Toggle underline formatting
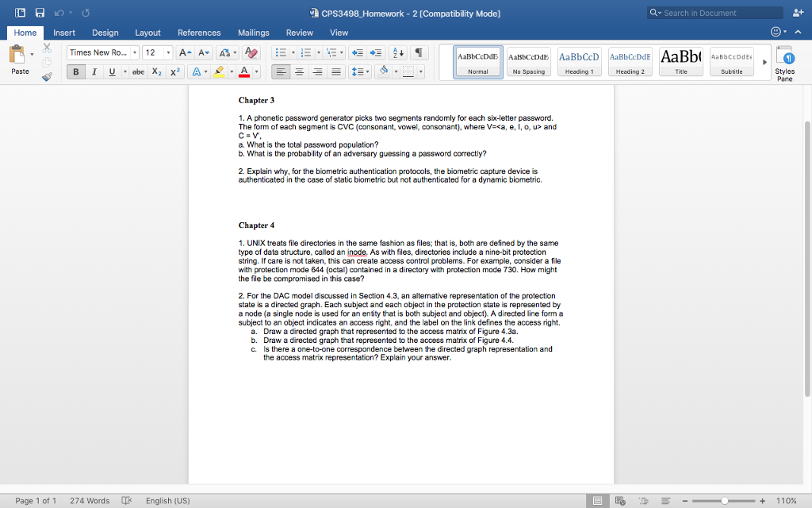 pos(113,71)
